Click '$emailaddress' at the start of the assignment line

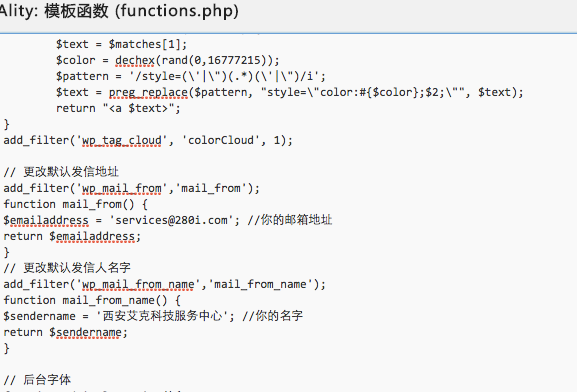pyautogui.click(x=46, y=220)
